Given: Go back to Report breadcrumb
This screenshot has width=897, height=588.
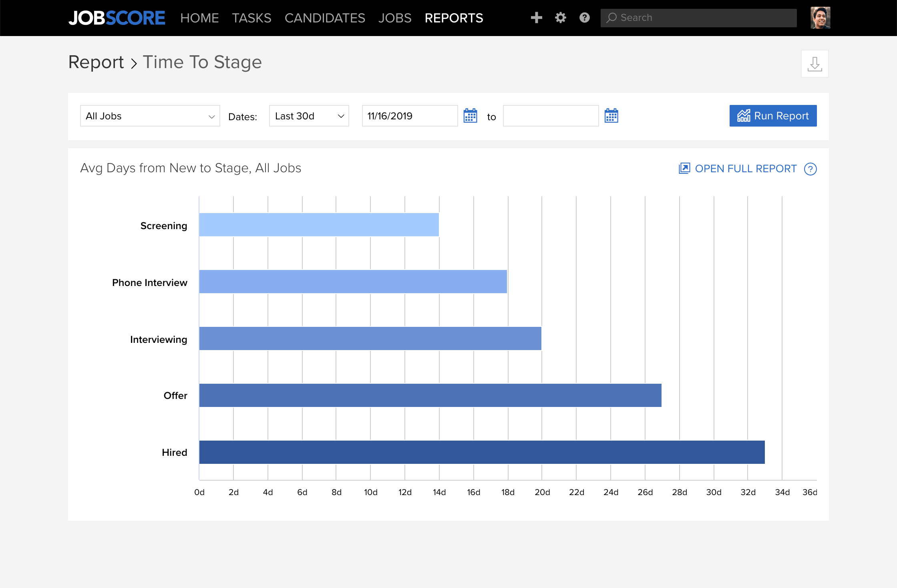Looking at the screenshot, I should (96, 62).
